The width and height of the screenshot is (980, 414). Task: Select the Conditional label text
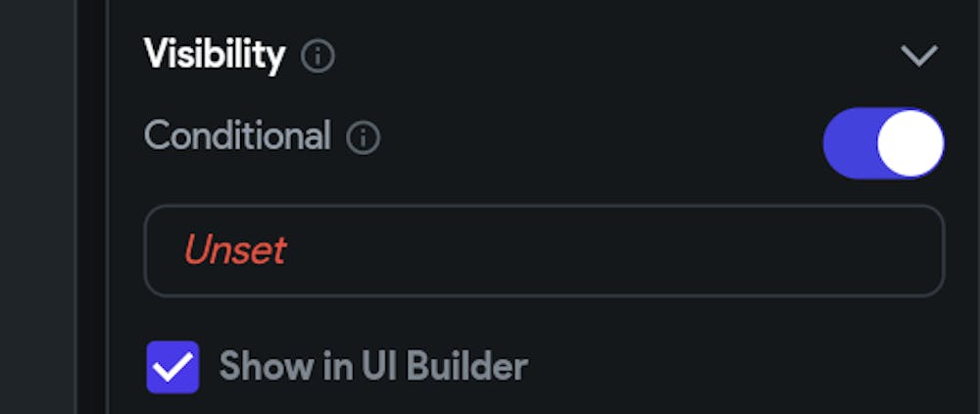(237, 136)
